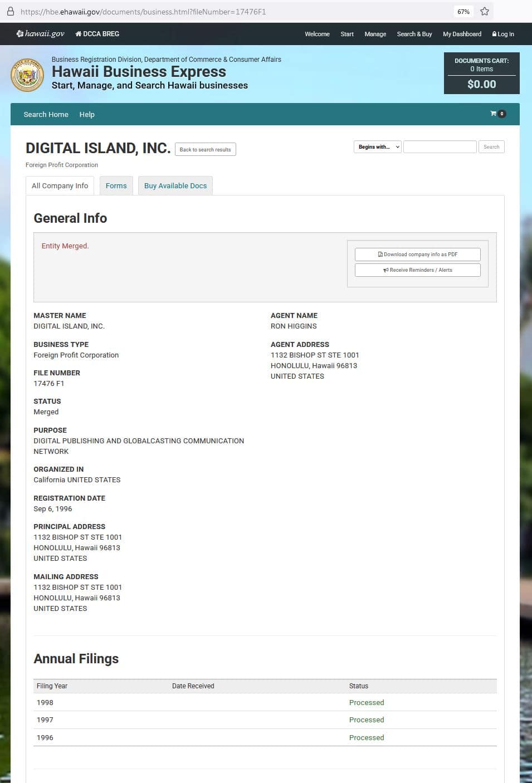The width and height of the screenshot is (532, 783).
Task: Open My Dashboard in top navigation
Action: tap(462, 34)
